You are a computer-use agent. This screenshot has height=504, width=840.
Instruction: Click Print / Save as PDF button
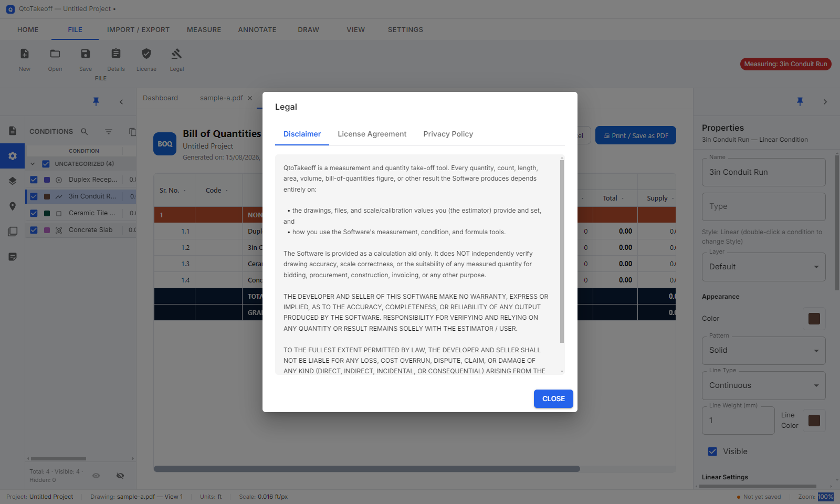pos(636,135)
